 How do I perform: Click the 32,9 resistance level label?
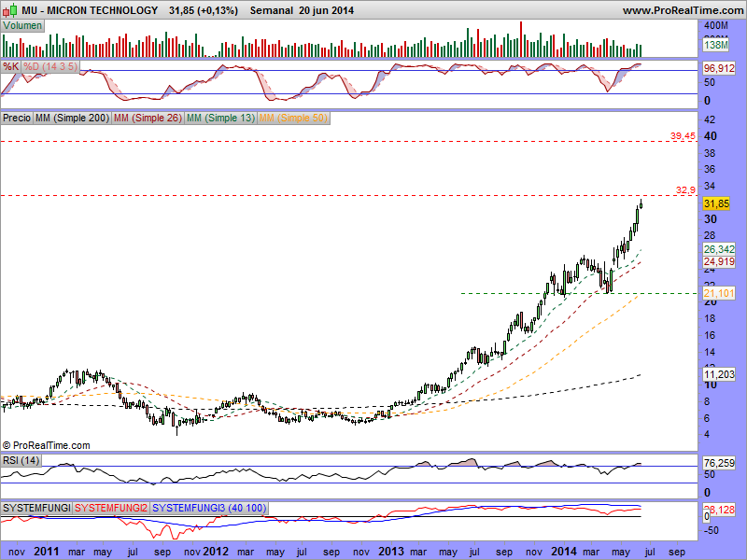(x=685, y=190)
